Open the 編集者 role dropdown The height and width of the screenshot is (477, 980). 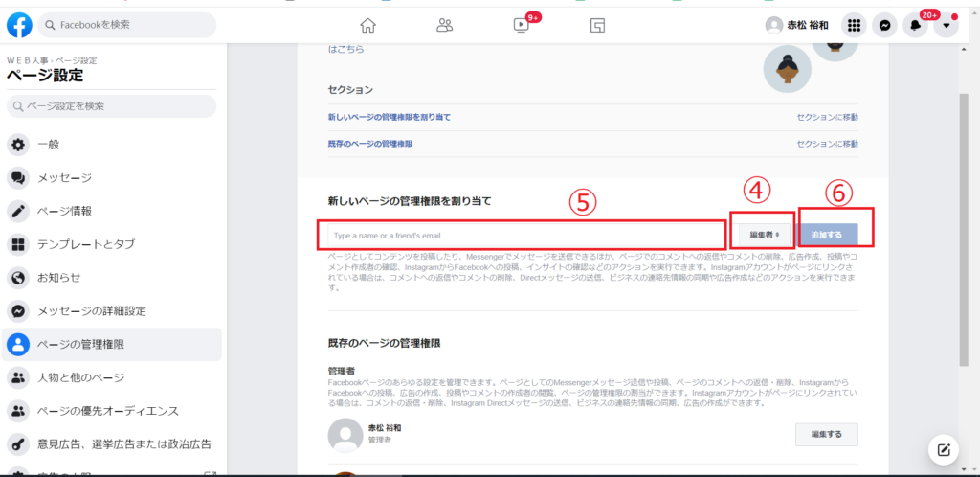766,234
